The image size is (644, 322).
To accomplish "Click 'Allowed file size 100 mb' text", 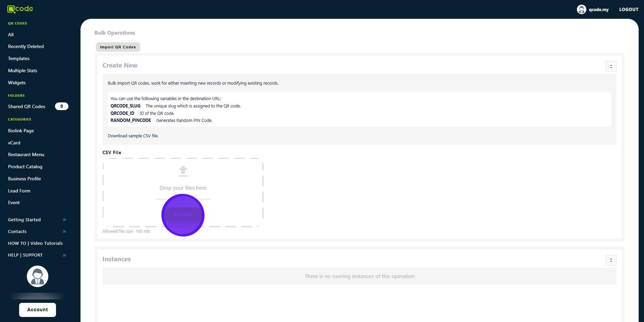I will 126,231.
